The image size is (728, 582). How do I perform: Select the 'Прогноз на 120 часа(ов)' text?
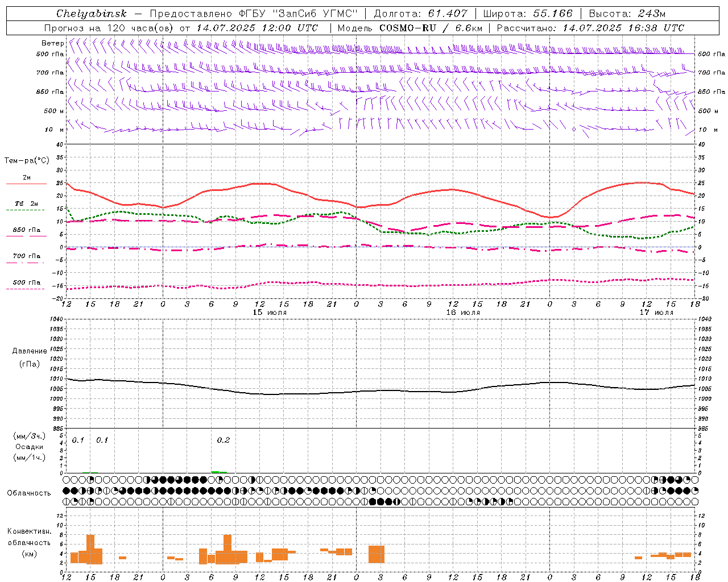click(110, 28)
